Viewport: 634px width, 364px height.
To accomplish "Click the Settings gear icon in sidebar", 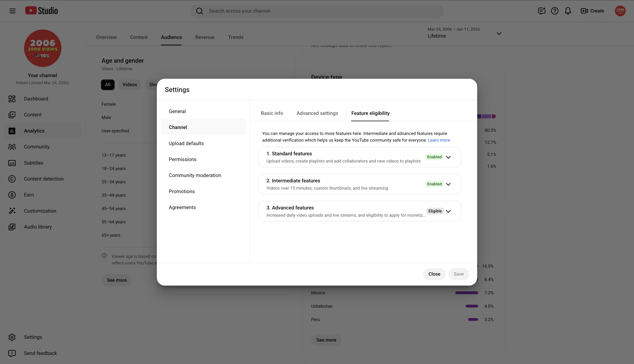I will pyautogui.click(x=12, y=337).
